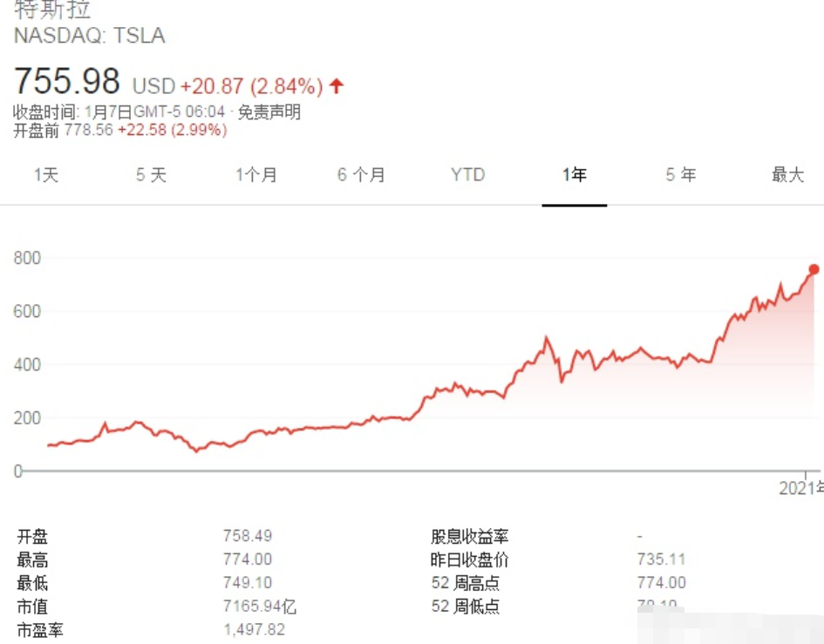Screen dimensions: 824x644
Task: Click the red upward arrow beside the percentage change
Action: pyautogui.click(x=337, y=86)
